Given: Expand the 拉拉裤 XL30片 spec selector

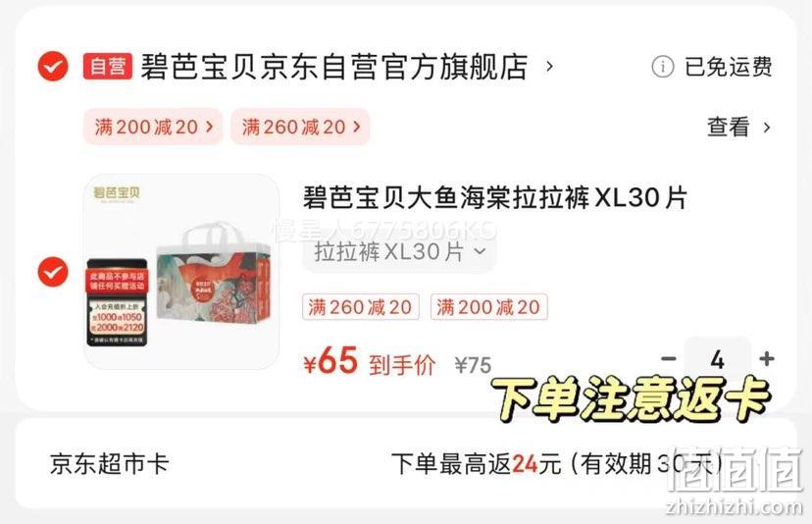Looking at the screenshot, I should 399,252.
